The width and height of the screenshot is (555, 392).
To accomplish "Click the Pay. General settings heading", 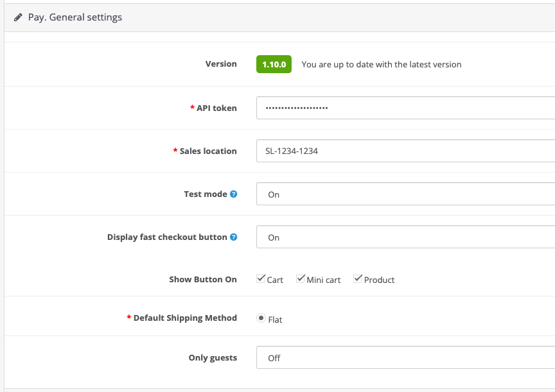I will pos(75,17).
